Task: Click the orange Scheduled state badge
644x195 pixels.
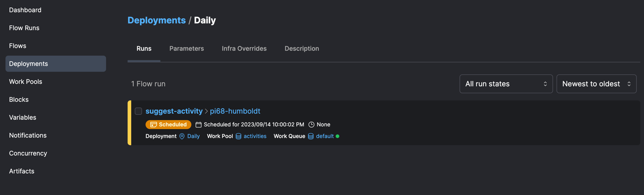Action: click(168, 125)
